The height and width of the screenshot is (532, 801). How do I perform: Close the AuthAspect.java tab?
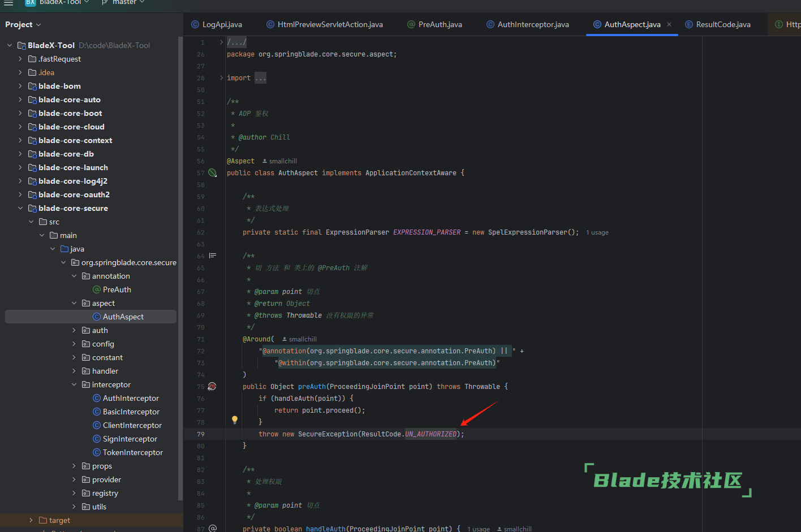tap(669, 24)
